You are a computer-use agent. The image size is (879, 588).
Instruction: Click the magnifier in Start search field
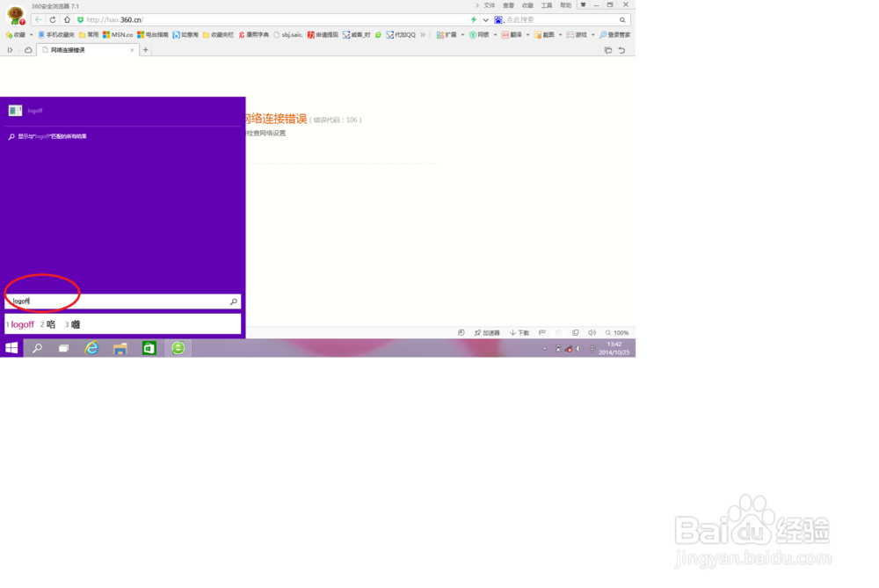click(x=234, y=301)
